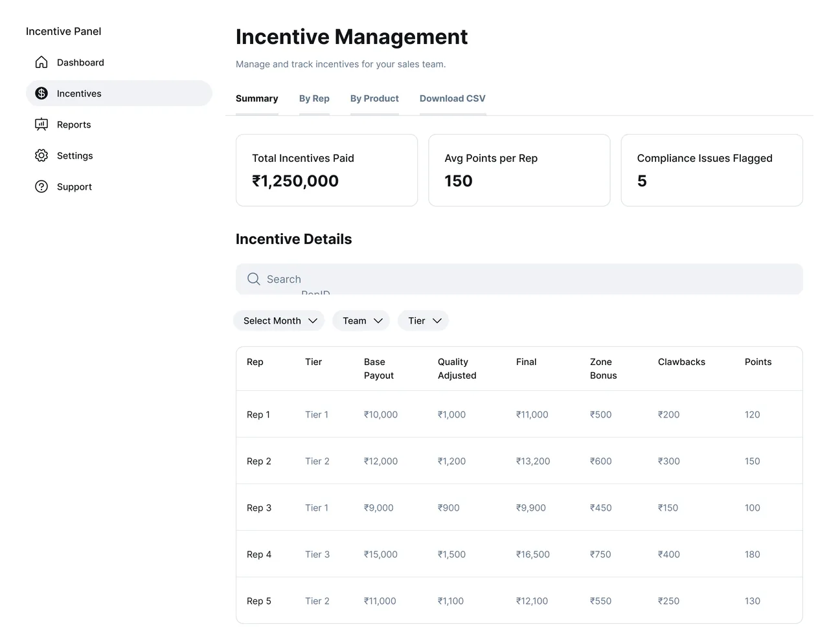Click final amount ₹13,200 cell
Image resolution: width=829 pixels, height=644 pixels.
point(533,461)
